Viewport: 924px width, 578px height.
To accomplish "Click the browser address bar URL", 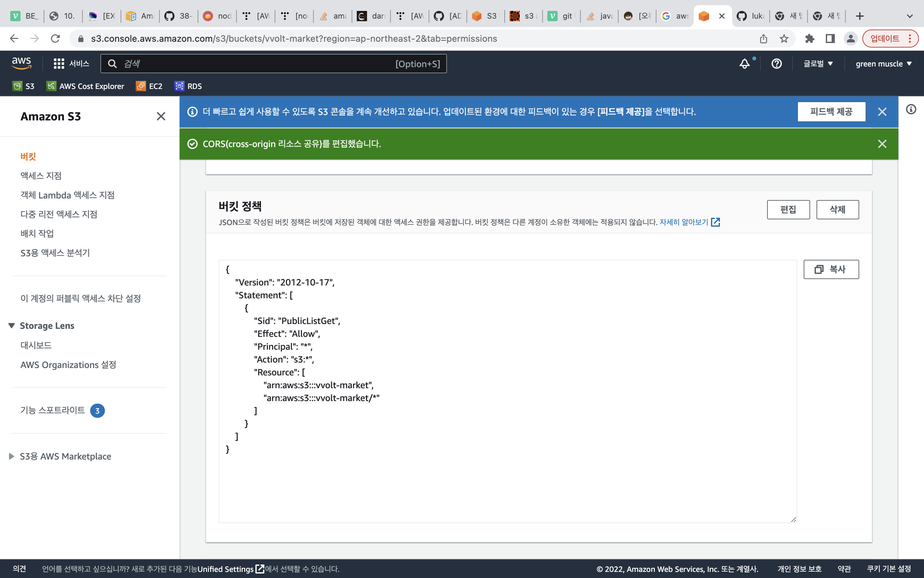I will coord(294,39).
